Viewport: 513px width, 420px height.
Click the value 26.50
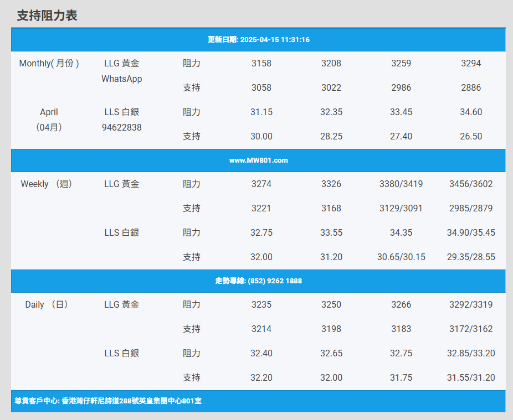471,136
